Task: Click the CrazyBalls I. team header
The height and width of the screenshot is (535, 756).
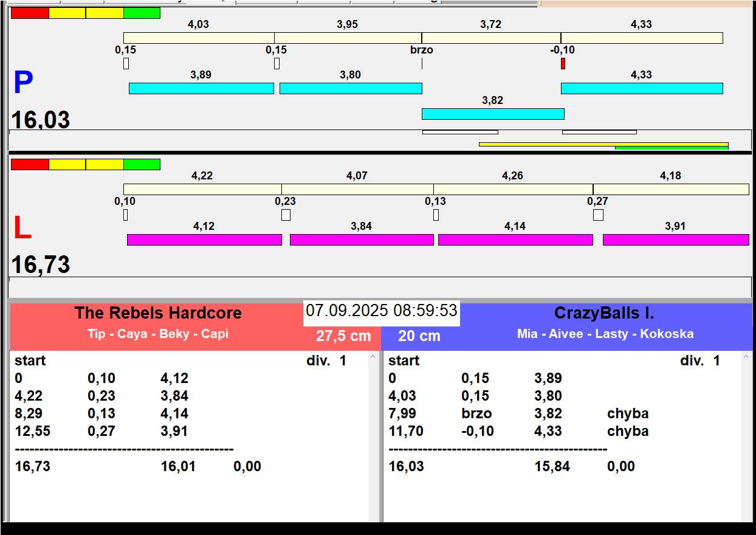Action: click(x=604, y=313)
